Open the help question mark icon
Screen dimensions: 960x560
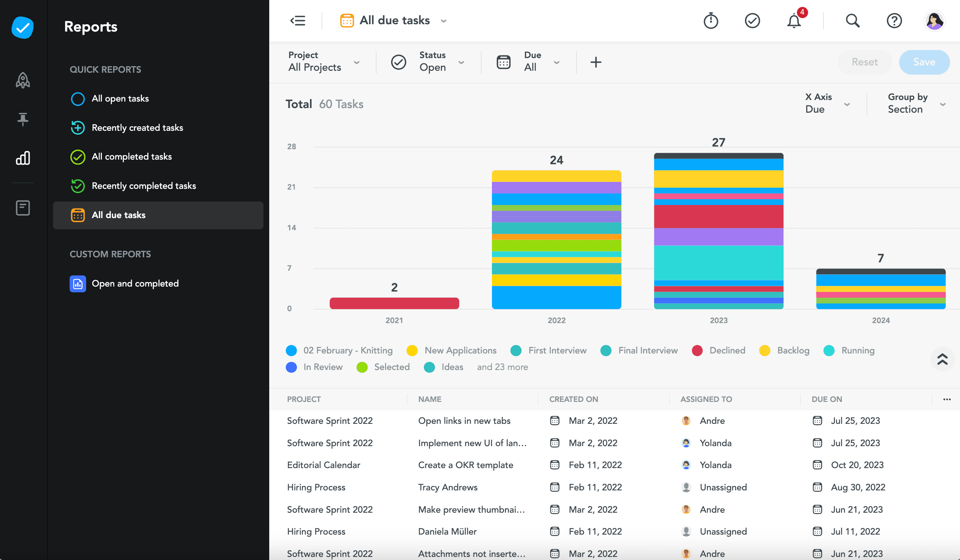tap(894, 21)
